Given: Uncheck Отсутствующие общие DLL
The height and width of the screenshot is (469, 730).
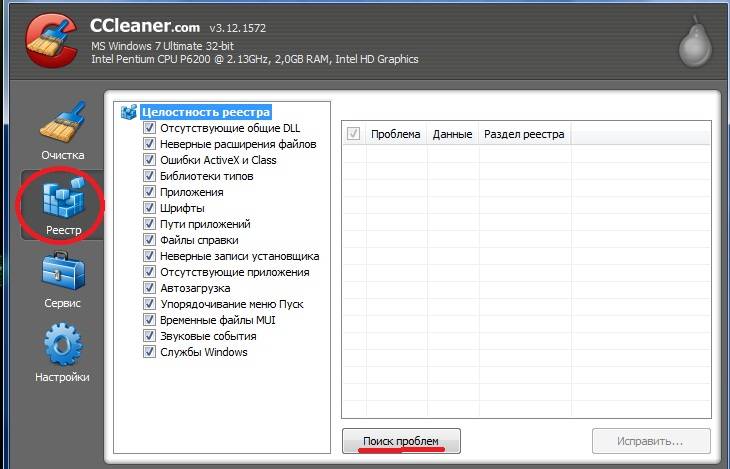Looking at the screenshot, I should [149, 128].
